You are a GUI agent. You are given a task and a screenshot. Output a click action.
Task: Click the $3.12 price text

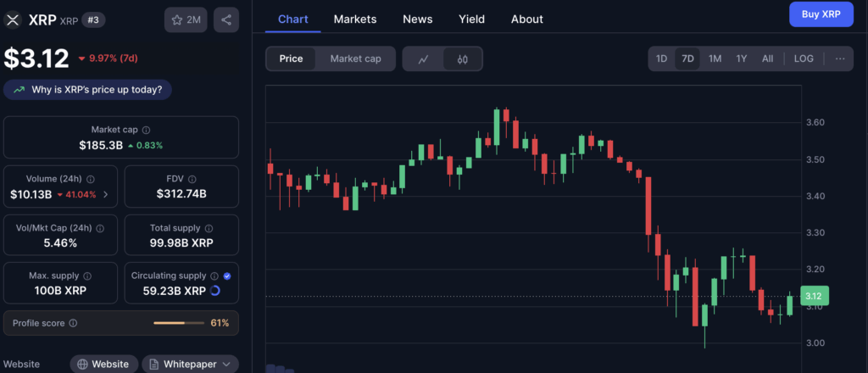tap(36, 58)
